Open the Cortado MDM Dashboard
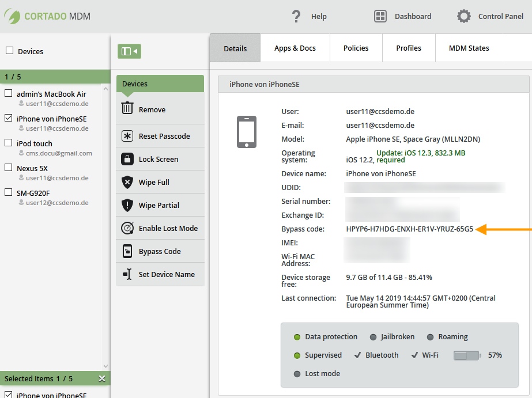 pos(403,16)
